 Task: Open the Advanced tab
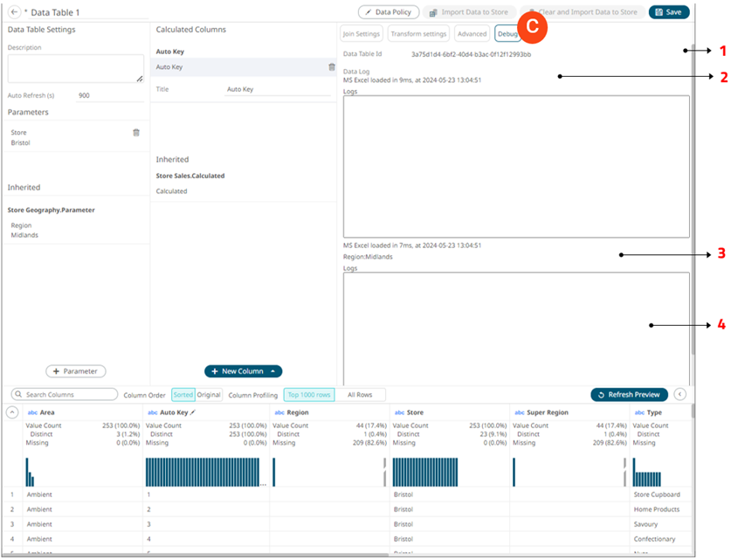(x=472, y=34)
